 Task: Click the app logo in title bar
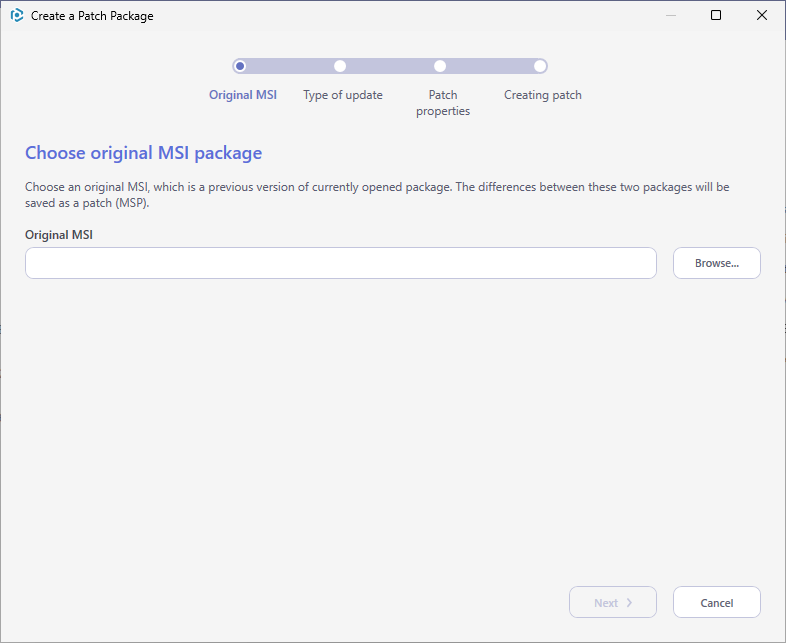tap(17, 16)
